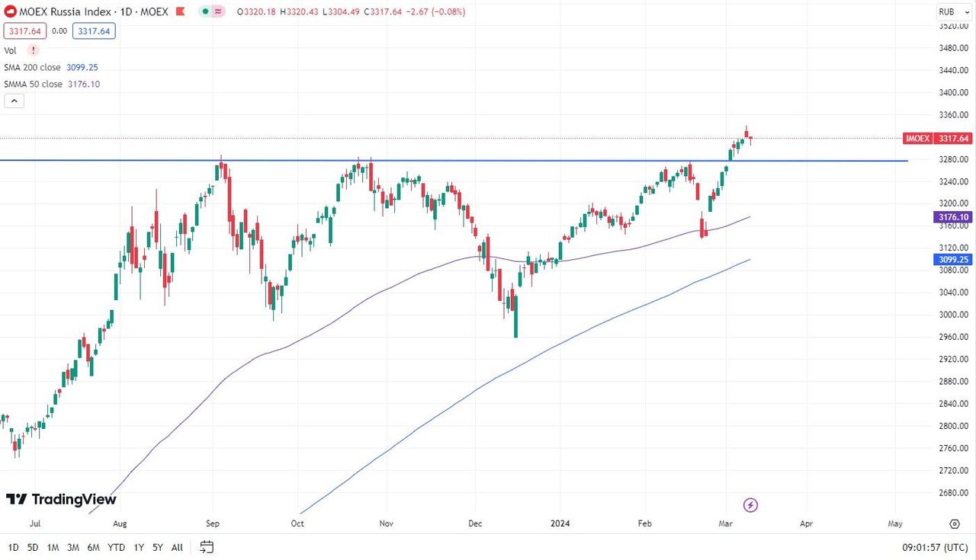Click the TradingView logo

[x=61, y=499]
